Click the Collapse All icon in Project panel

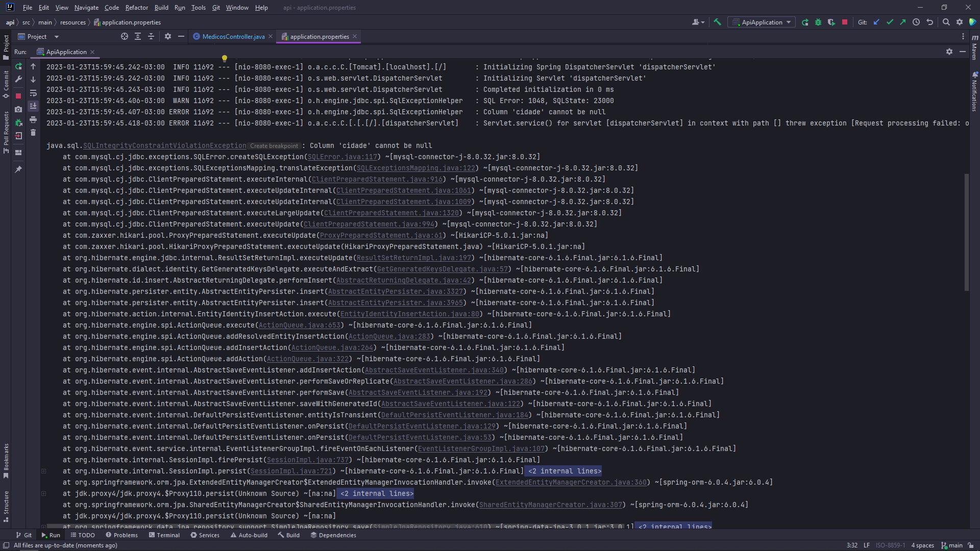tap(151, 36)
